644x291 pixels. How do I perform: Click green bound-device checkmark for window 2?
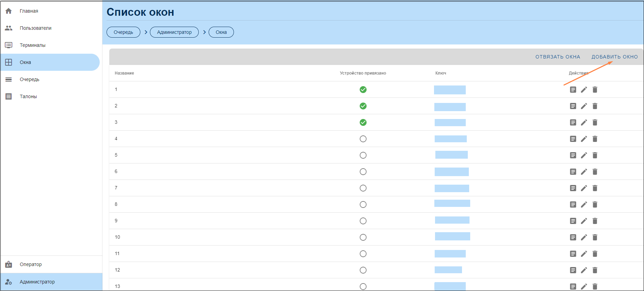pyautogui.click(x=363, y=106)
